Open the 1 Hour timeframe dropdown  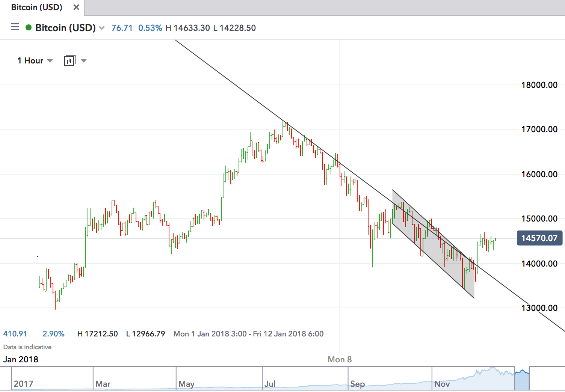tap(35, 61)
